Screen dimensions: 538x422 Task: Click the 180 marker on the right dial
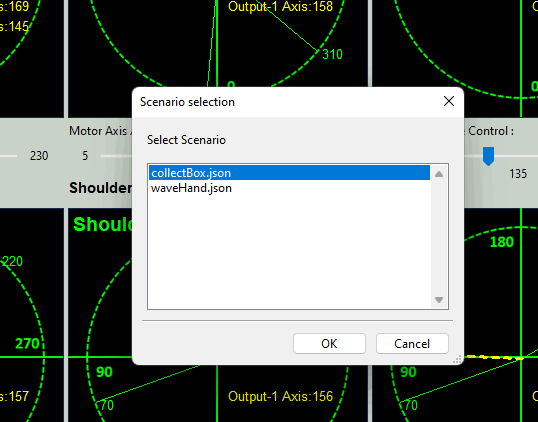(x=502, y=242)
